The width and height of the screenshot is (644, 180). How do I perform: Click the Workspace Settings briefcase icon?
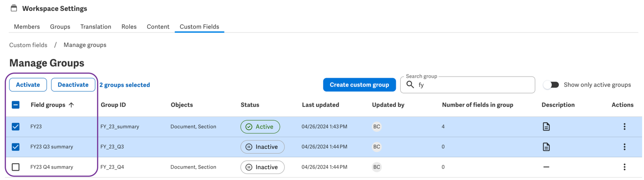tap(14, 8)
